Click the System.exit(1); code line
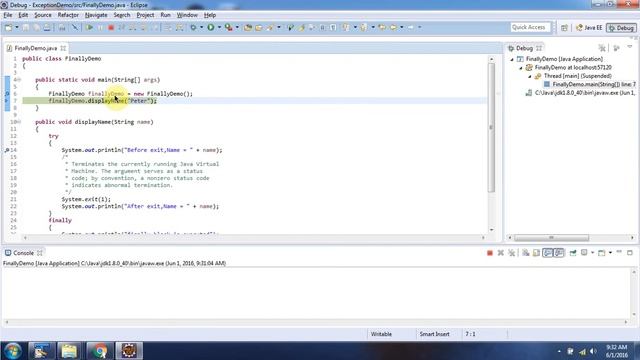 (x=86, y=199)
